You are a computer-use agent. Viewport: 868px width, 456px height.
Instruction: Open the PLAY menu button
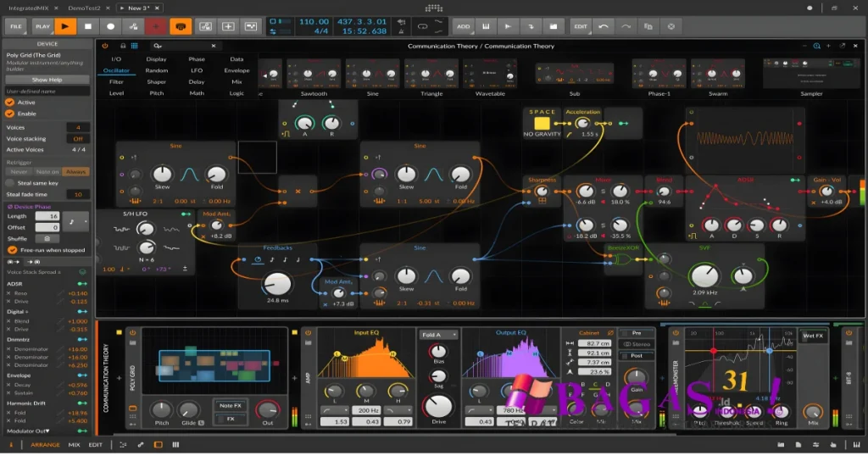pos(42,26)
